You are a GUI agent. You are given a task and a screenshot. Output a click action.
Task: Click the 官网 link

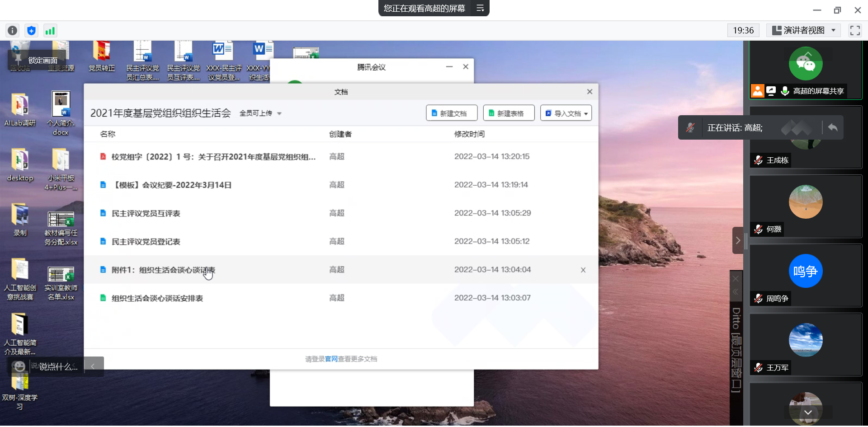point(331,359)
